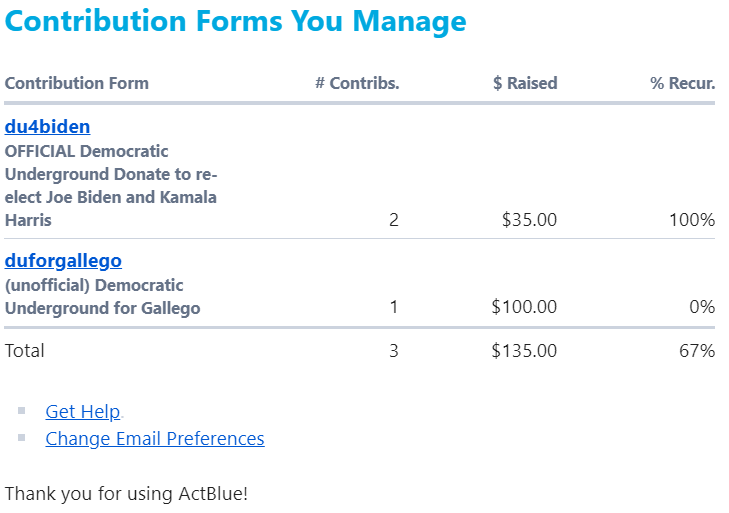Image resolution: width=729 pixels, height=513 pixels.
Task: Open the duforgallego contribution form link
Action: [x=63, y=261]
